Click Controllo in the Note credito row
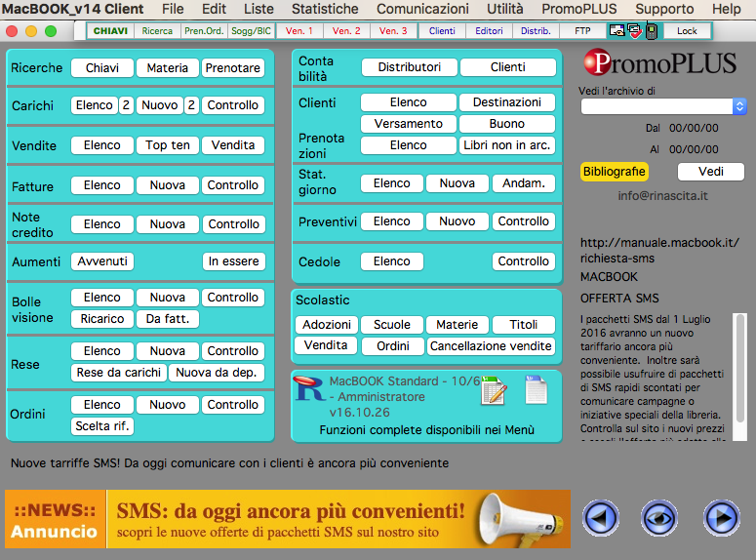756x560 pixels. pos(233,224)
